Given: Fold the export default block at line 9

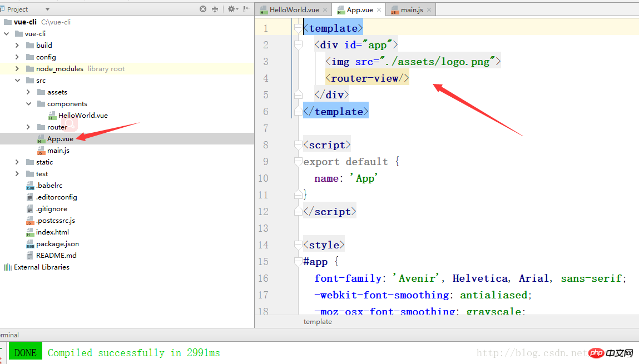Looking at the screenshot, I should (298, 162).
